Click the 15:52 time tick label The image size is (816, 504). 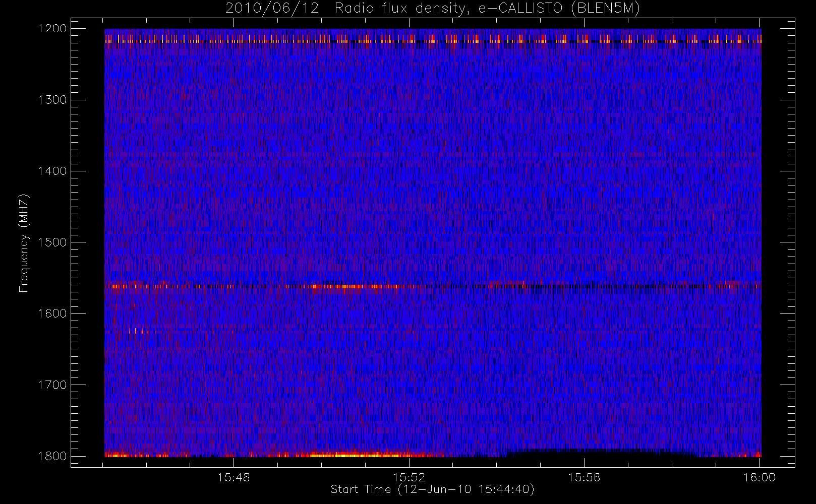click(x=409, y=477)
